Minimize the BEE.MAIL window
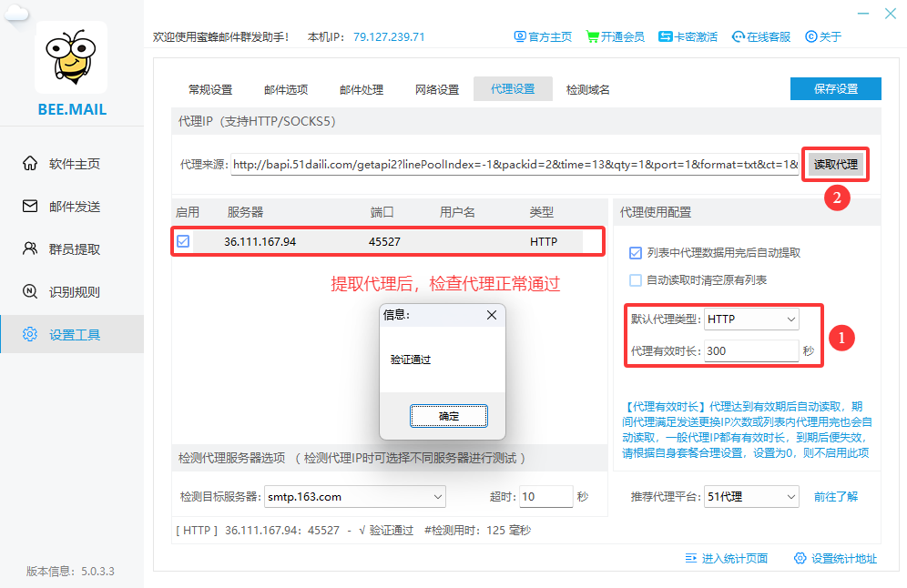Image resolution: width=907 pixels, height=588 pixels. pos(863,14)
